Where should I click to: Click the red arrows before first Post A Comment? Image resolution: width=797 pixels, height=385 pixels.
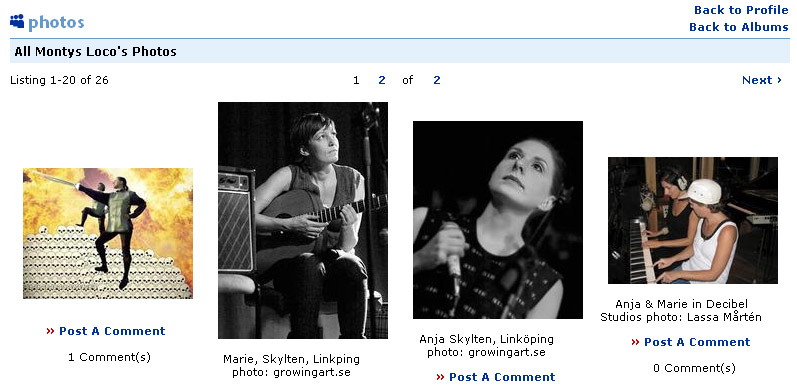[50, 331]
